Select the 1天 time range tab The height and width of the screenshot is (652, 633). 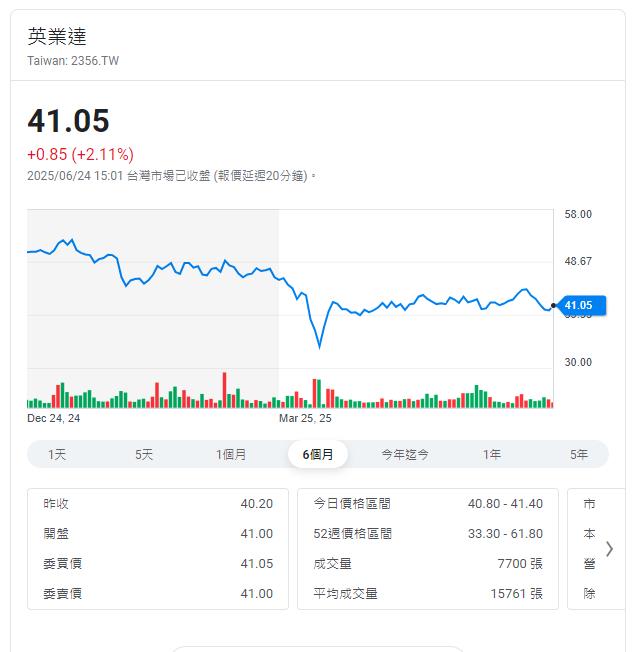(x=57, y=454)
